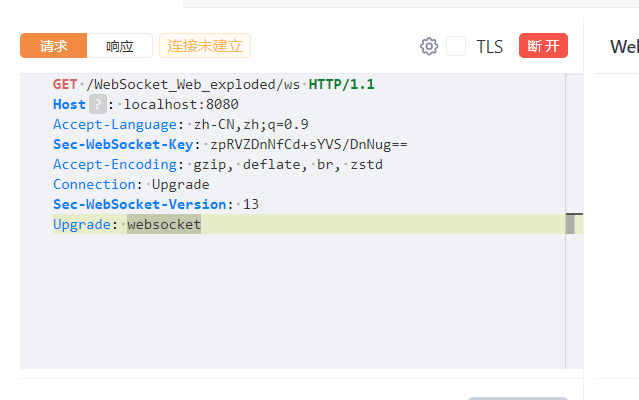This screenshot has height=400, width=639.
Task: Place cursor in /WebSocket_Web_exploded/ws path
Action: 193,84
